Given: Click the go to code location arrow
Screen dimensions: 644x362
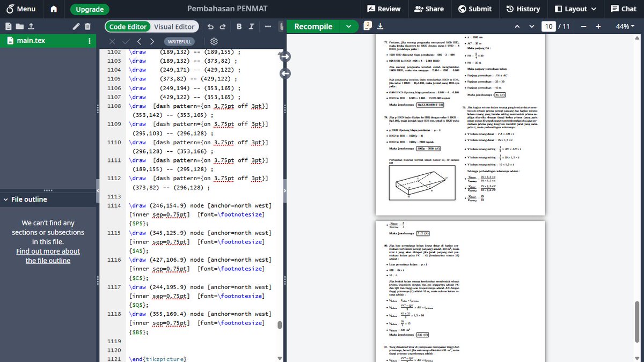Looking at the screenshot, I should point(285,73).
